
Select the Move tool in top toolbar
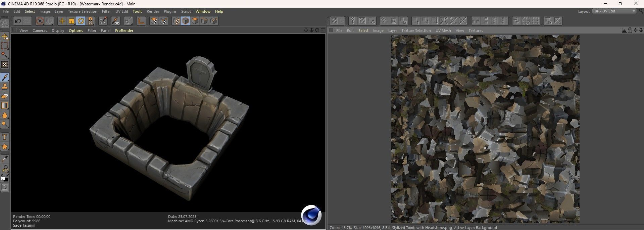click(x=62, y=21)
